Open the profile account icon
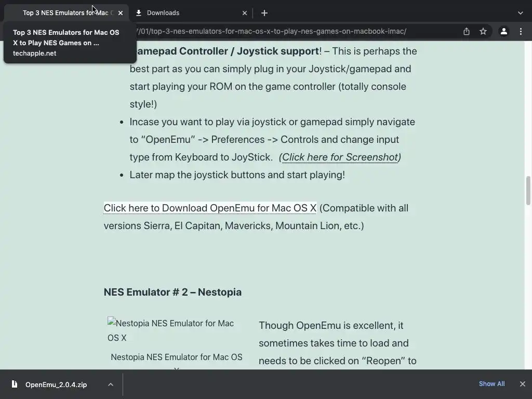The width and height of the screenshot is (532, 399). point(504,31)
